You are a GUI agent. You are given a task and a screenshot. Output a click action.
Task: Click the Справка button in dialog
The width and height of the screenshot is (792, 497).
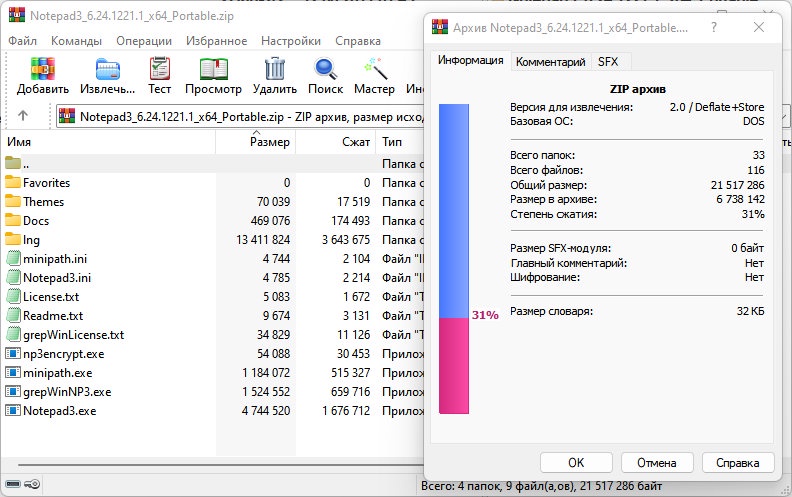click(738, 463)
